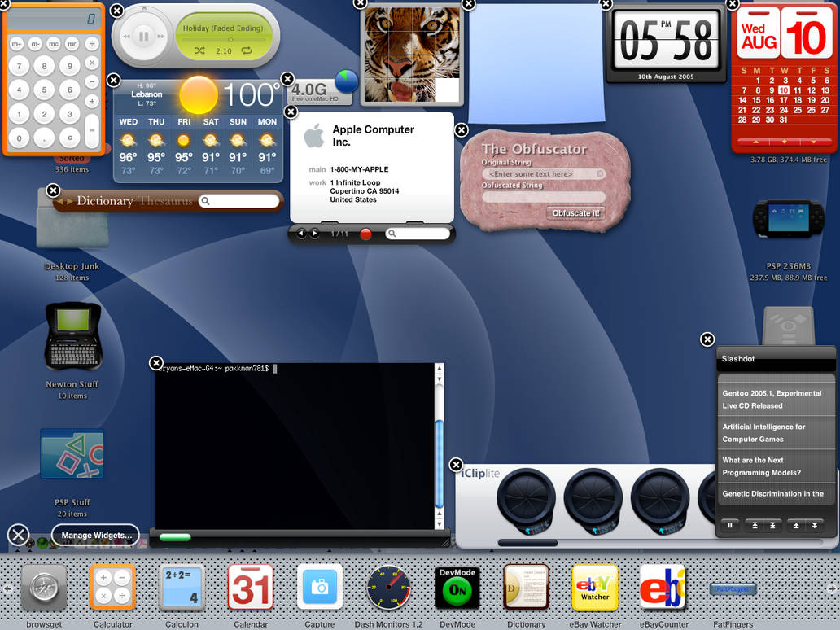The width and height of the screenshot is (840, 630).
Task: Open the eBay Watcher widget icon
Action: [595, 588]
